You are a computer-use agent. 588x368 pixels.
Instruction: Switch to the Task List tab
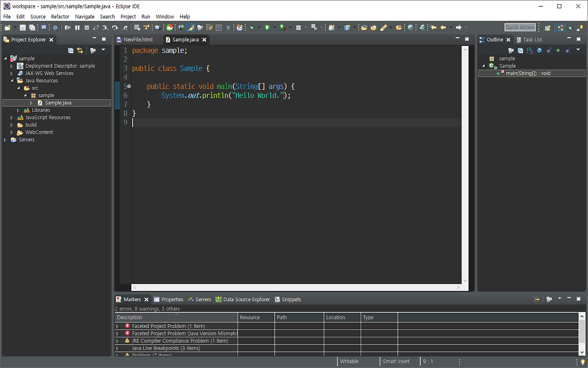[529, 39]
